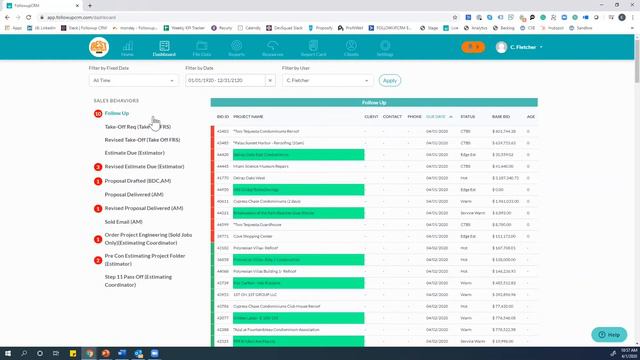The image size is (640, 360).
Task: Select Proposal Drafted (BDC,AM)
Action: coord(138,181)
